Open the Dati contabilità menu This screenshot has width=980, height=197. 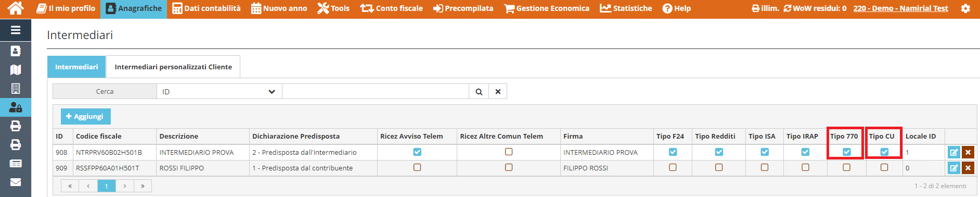207,8
